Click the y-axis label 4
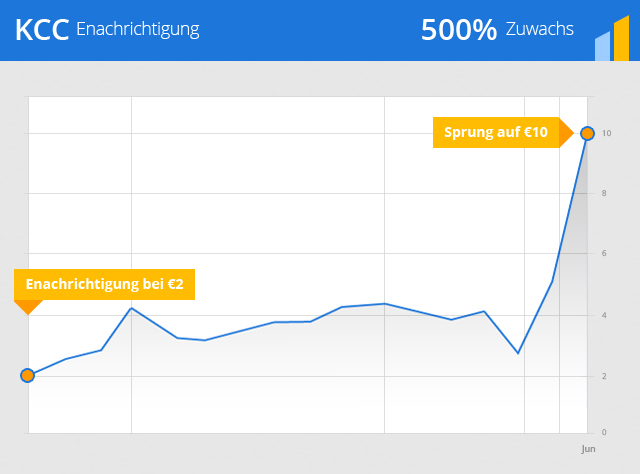 click(604, 315)
